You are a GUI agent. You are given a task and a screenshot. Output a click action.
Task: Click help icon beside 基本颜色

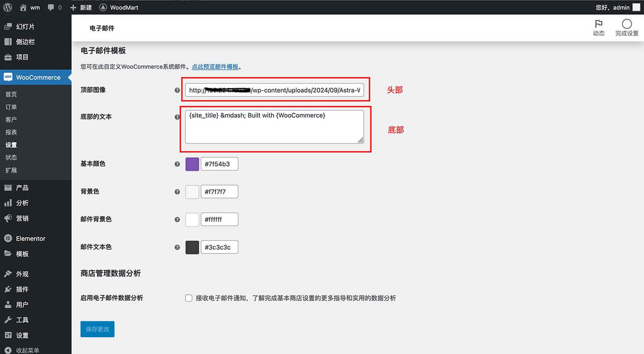point(177,164)
